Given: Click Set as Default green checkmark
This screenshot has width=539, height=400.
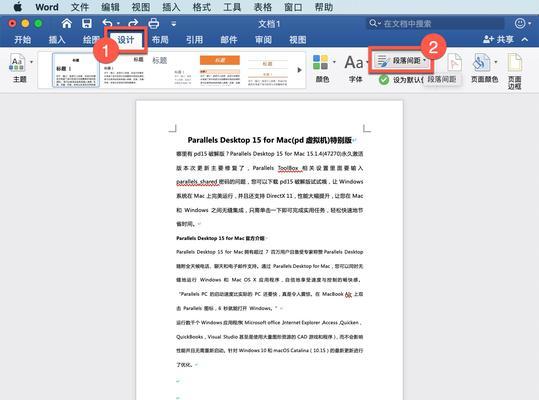Looking at the screenshot, I should (x=384, y=80).
